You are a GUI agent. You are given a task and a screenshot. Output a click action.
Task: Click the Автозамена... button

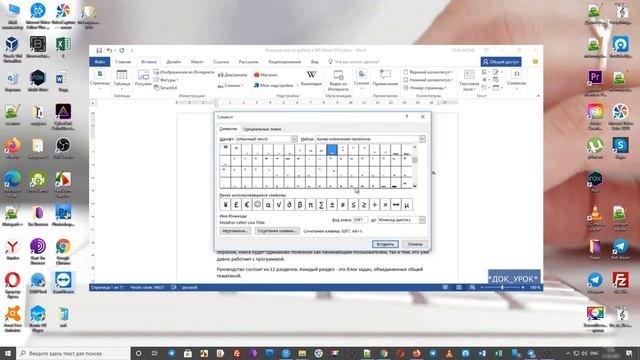235,231
